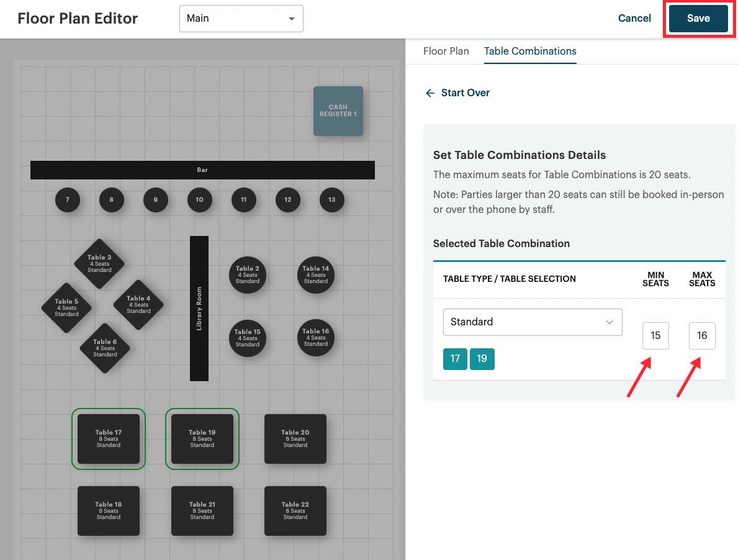Select Table 19 on the floor plan
Image resolution: width=738 pixels, height=560 pixels.
pyautogui.click(x=202, y=439)
